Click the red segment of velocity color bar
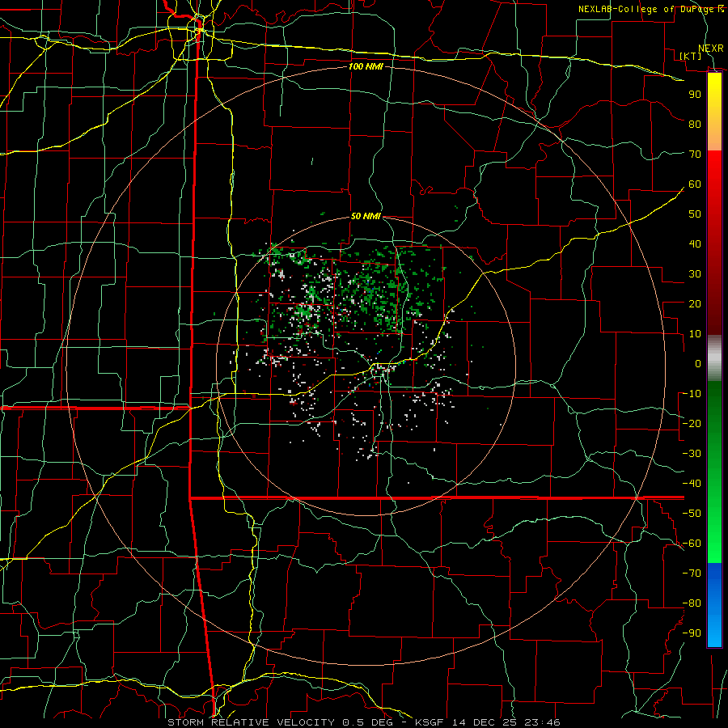The width and height of the screenshot is (728, 728). 714,241
